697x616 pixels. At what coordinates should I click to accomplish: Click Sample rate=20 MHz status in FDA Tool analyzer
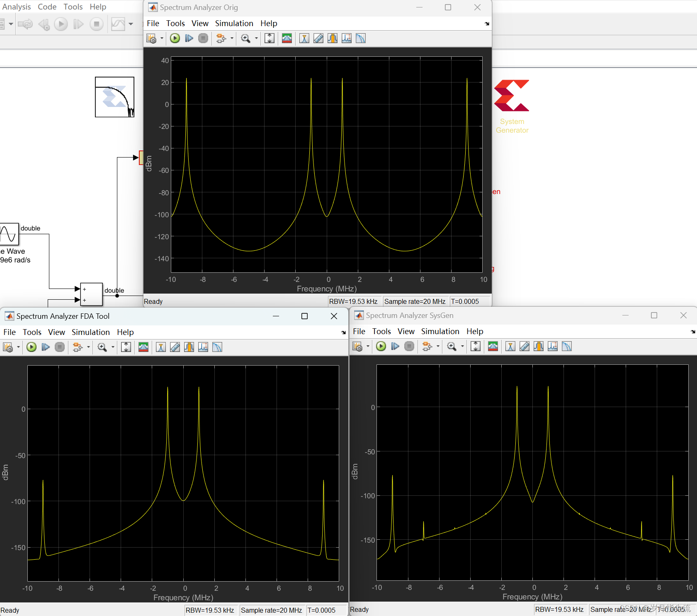coord(272,611)
